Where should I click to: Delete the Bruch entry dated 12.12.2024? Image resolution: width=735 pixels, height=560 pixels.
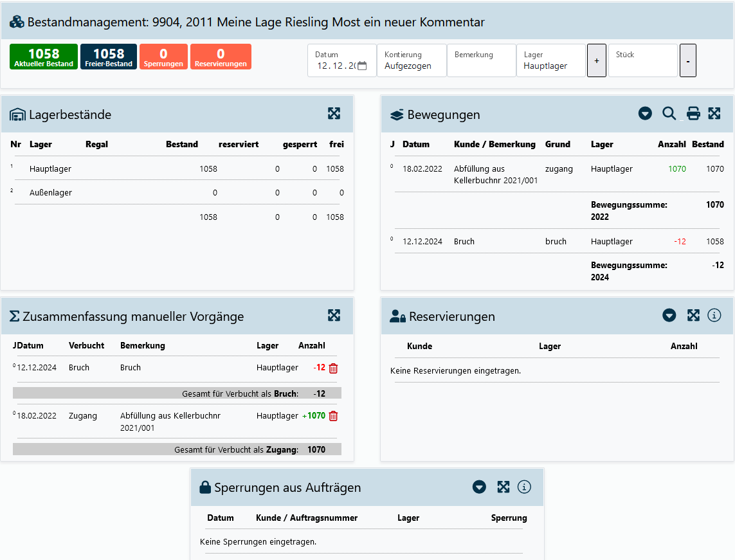pyautogui.click(x=333, y=368)
